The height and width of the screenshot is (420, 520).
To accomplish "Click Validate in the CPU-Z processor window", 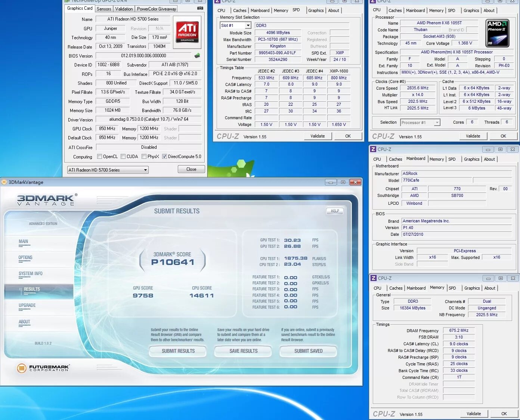I will 473,136.
